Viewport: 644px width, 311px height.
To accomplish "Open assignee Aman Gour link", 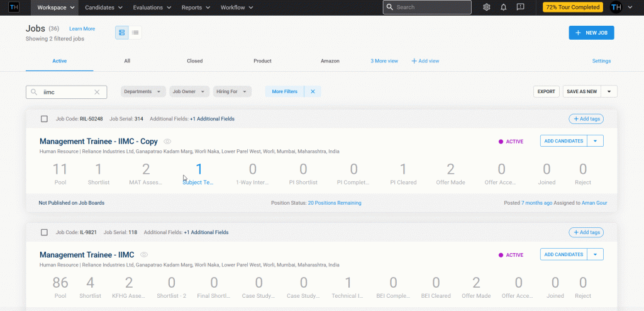I will [594, 203].
